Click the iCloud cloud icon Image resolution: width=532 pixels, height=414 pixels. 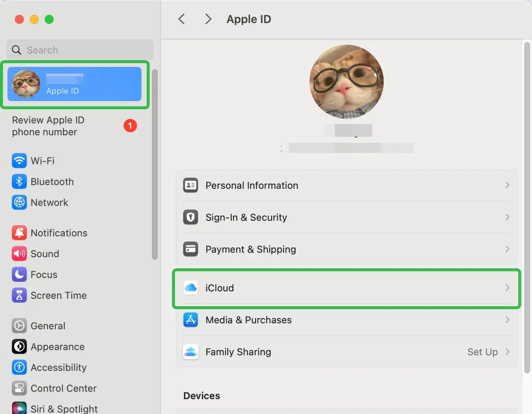coord(191,288)
